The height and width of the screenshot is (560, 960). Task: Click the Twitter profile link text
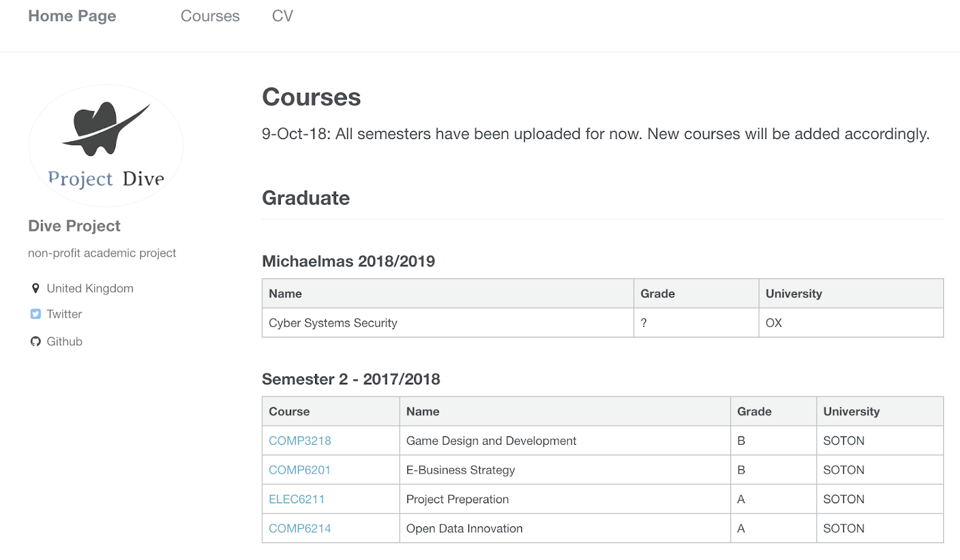pos(64,314)
